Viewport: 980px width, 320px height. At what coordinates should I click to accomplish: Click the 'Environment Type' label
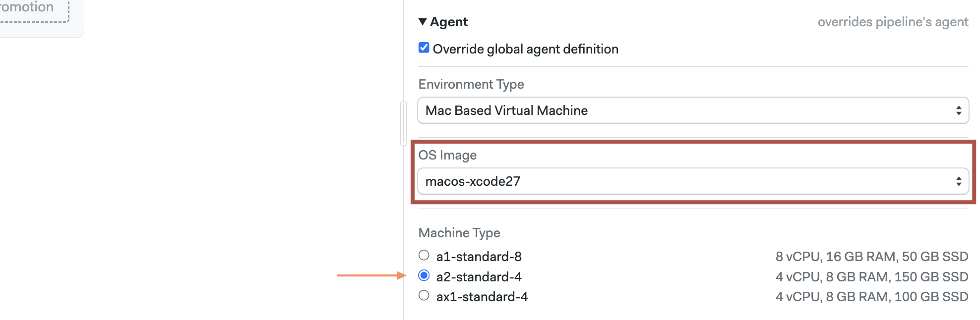(471, 84)
